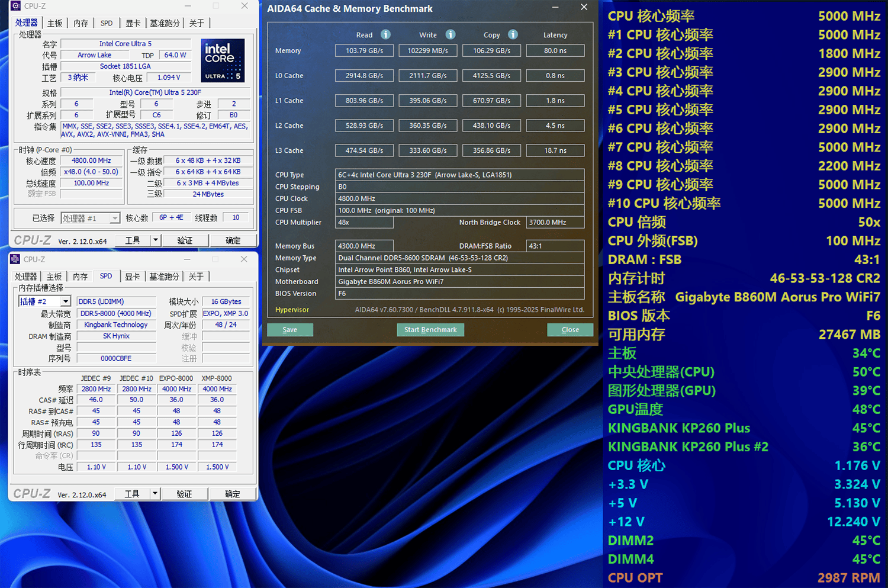Click serial number 0000CBFE field

pos(116,358)
